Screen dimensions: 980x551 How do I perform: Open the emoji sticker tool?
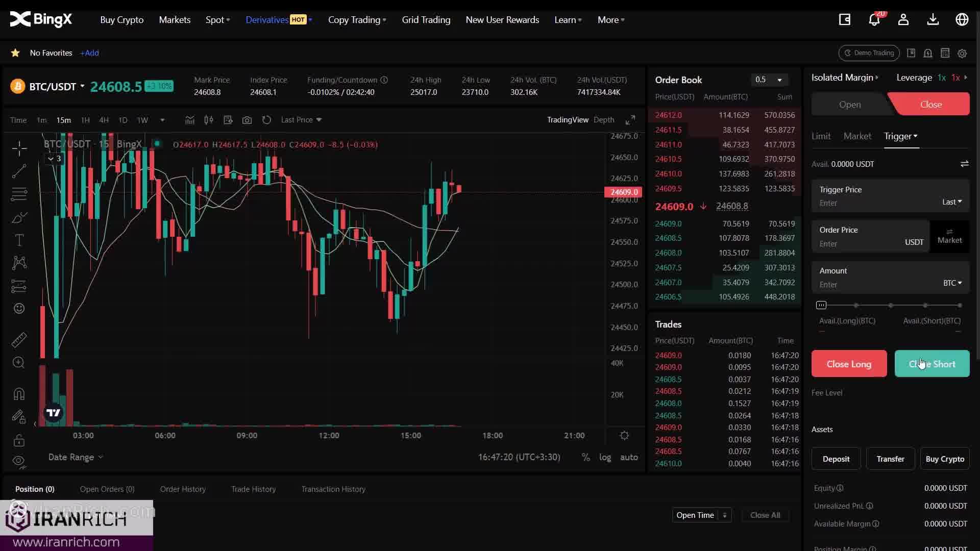tap(19, 309)
